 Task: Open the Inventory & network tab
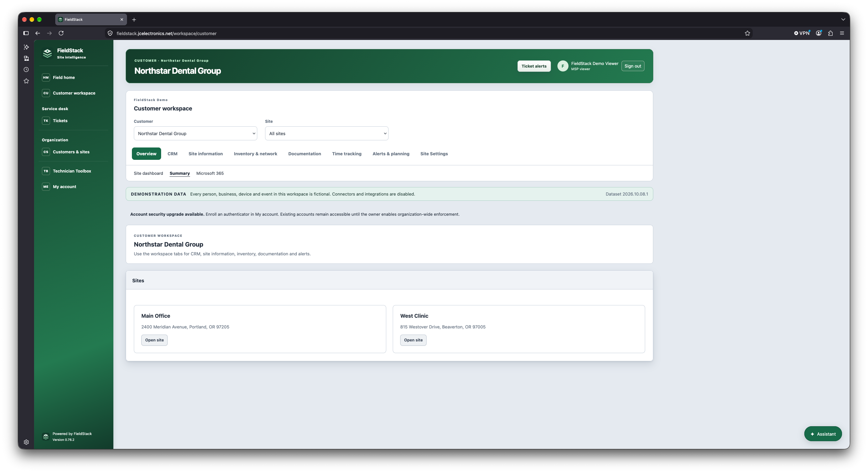point(255,154)
